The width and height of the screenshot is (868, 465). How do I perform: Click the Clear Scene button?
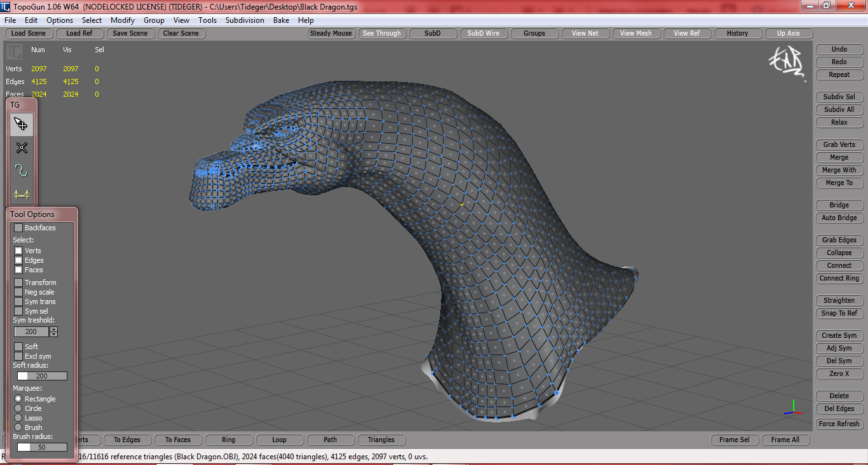pyautogui.click(x=181, y=33)
